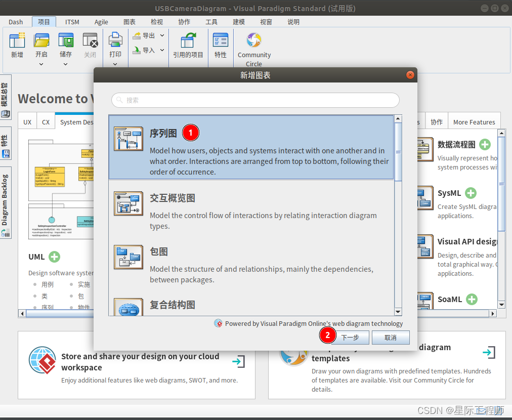The height and width of the screenshot is (420, 512).
Task: Open the Agile menu
Action: (x=101, y=22)
